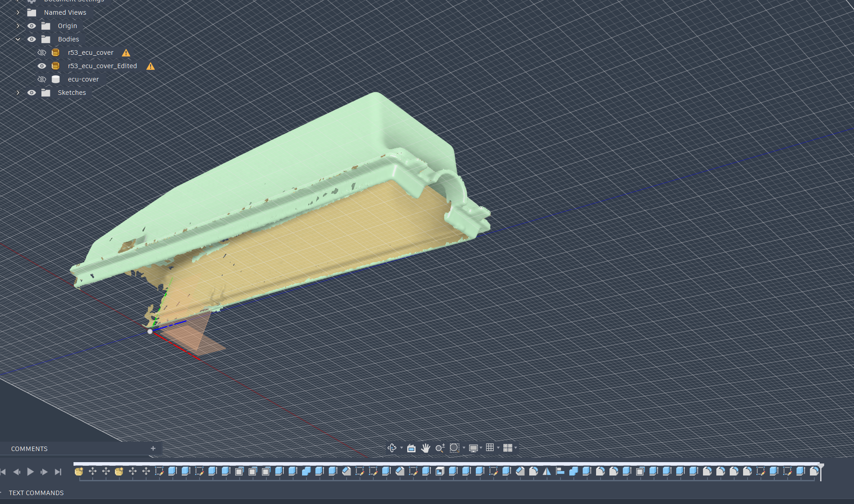This screenshot has height=504, width=854.
Task: Open the Display Settings dropdown arrow
Action: (481, 448)
